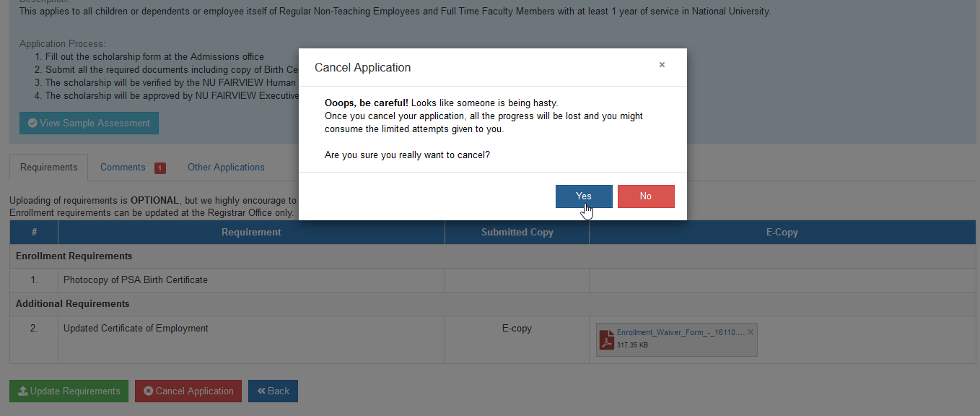This screenshot has width=980, height=416.
Task: Click the 'Cancel Application' dialog title
Action: 362,67
